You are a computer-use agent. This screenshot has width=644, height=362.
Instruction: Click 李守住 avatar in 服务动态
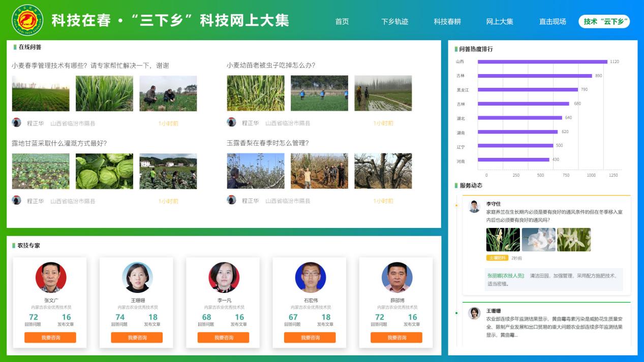point(474,207)
